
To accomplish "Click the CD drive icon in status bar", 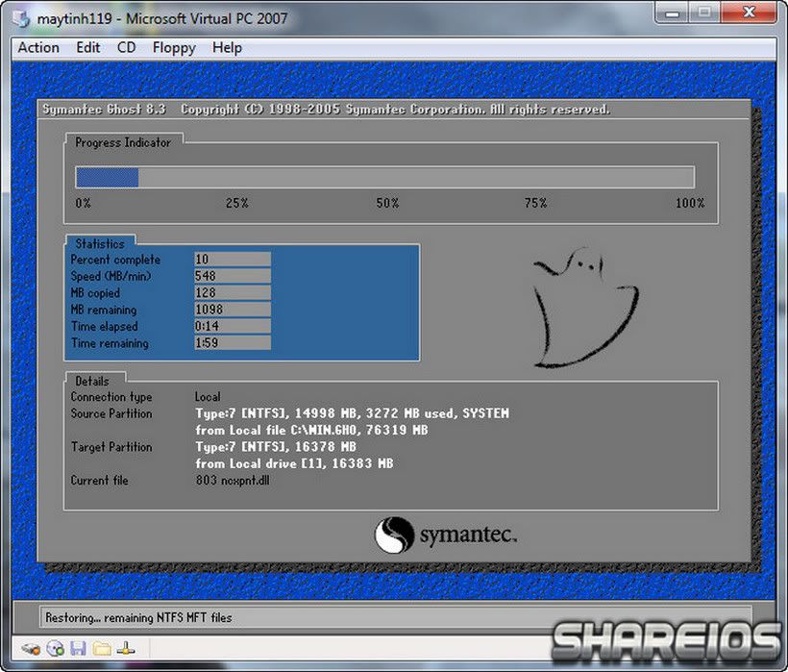I will point(56,648).
